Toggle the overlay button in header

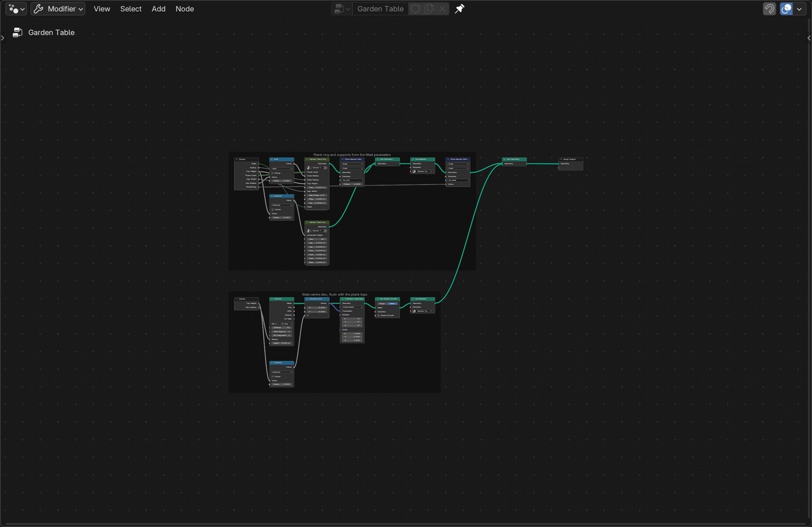786,9
